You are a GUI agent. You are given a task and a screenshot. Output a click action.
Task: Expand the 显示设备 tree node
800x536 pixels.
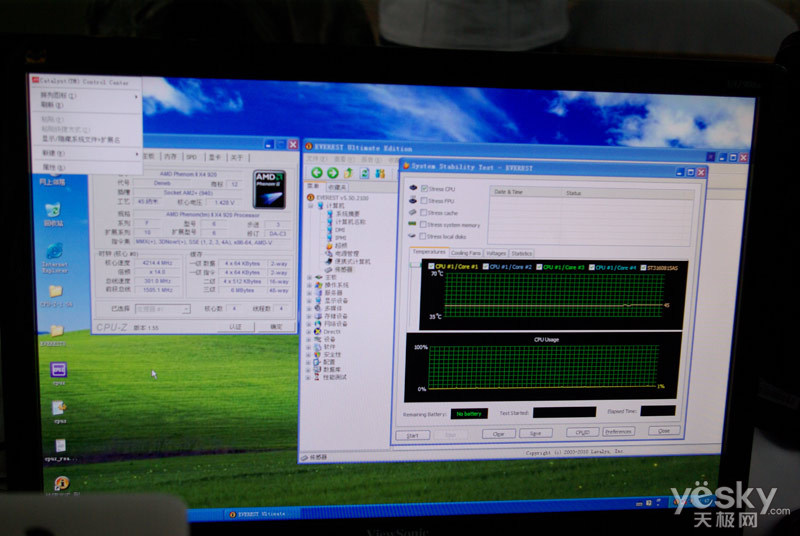(x=309, y=300)
